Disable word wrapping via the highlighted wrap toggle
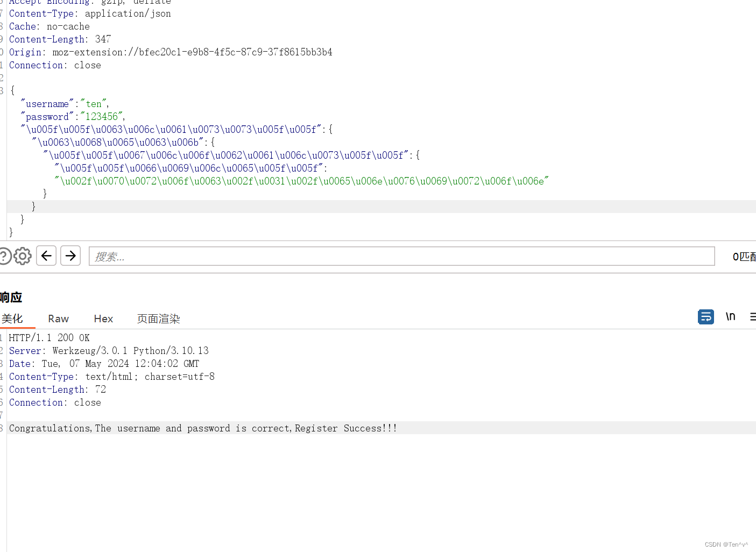Image resolution: width=756 pixels, height=552 pixels. click(x=705, y=317)
